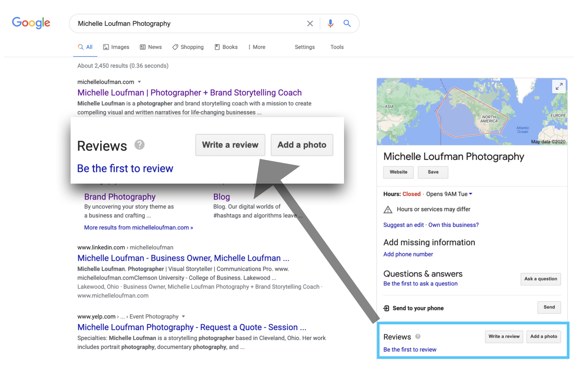Screen dimensions: 588x366
Task: Click the Add a photo button
Action: (302, 145)
